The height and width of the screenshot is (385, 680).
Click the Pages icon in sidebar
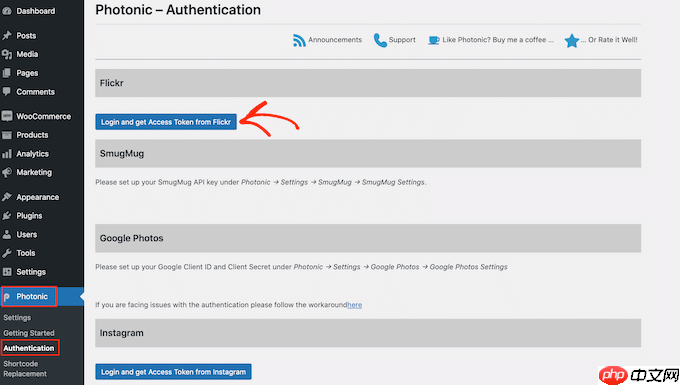(7, 73)
